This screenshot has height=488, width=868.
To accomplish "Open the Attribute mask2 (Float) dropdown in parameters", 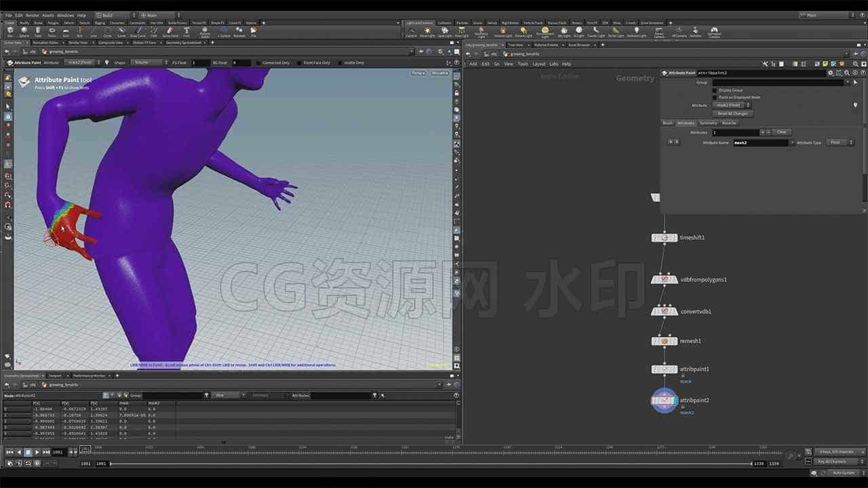I will coord(731,105).
